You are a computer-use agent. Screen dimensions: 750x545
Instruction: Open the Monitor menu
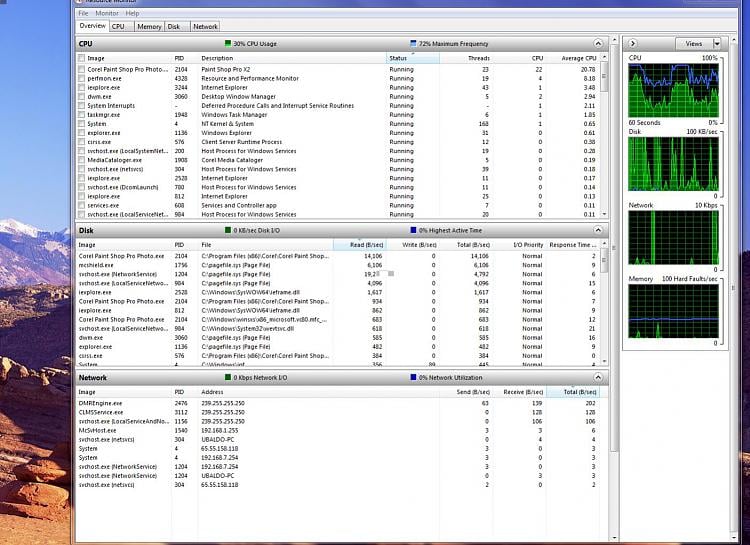pyautogui.click(x=107, y=13)
